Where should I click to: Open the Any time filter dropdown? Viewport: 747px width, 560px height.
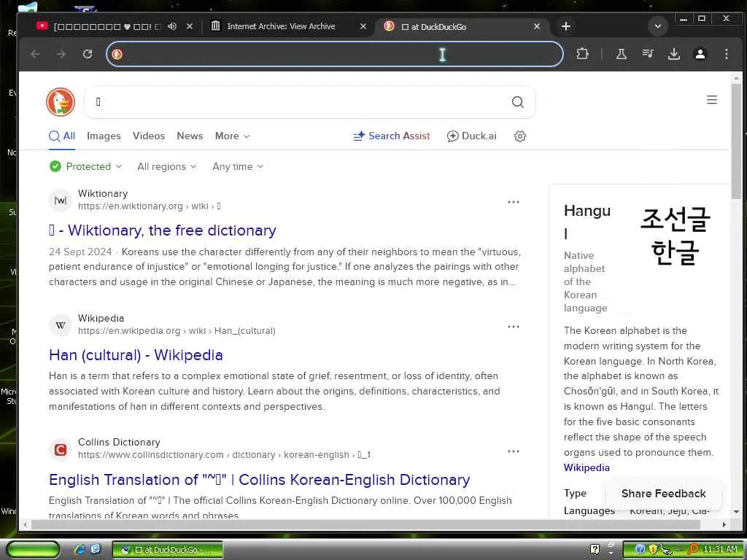pos(238,166)
